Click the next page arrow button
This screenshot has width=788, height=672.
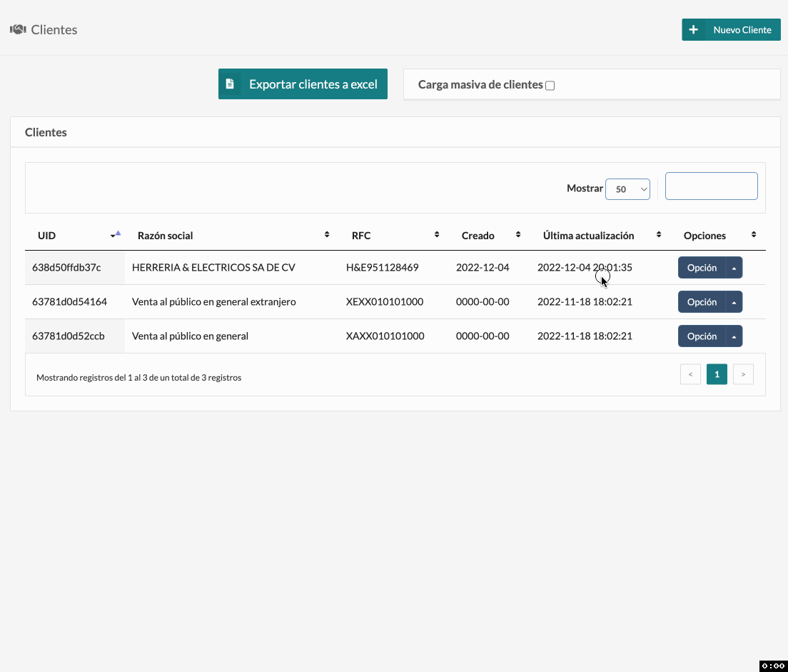click(x=743, y=373)
